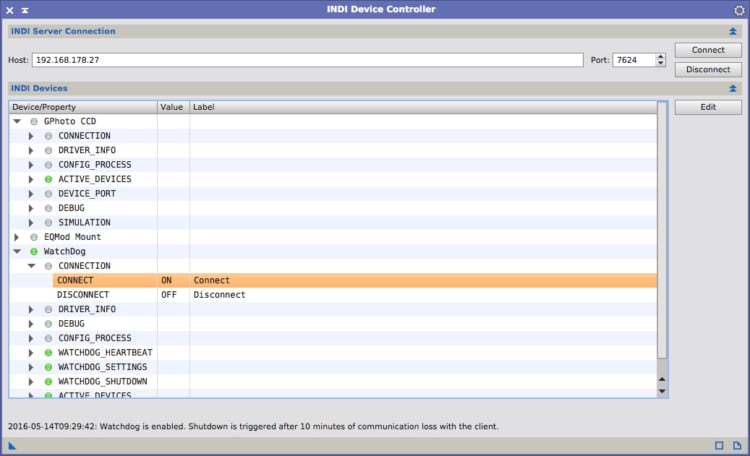
Task: Collapse the GPhoto CCD device tree
Action: (x=17, y=122)
